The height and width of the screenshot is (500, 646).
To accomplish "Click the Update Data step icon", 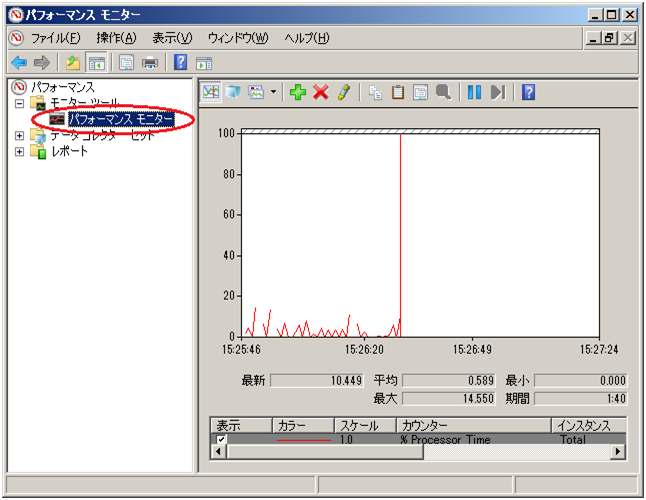I will coord(497,92).
